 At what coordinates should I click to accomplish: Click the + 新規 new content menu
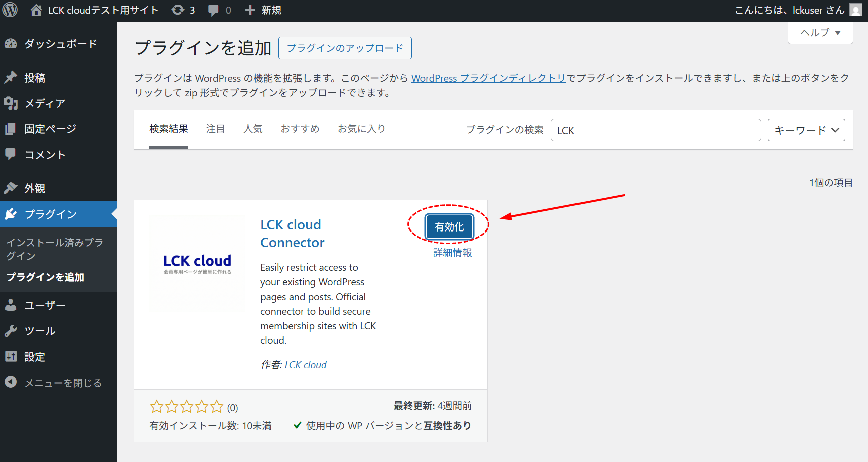point(263,10)
